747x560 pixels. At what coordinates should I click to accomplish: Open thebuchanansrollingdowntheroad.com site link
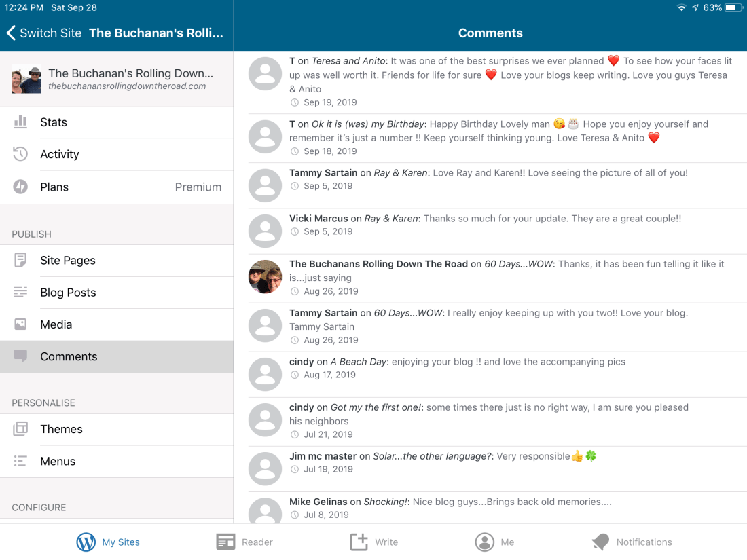pos(126,86)
